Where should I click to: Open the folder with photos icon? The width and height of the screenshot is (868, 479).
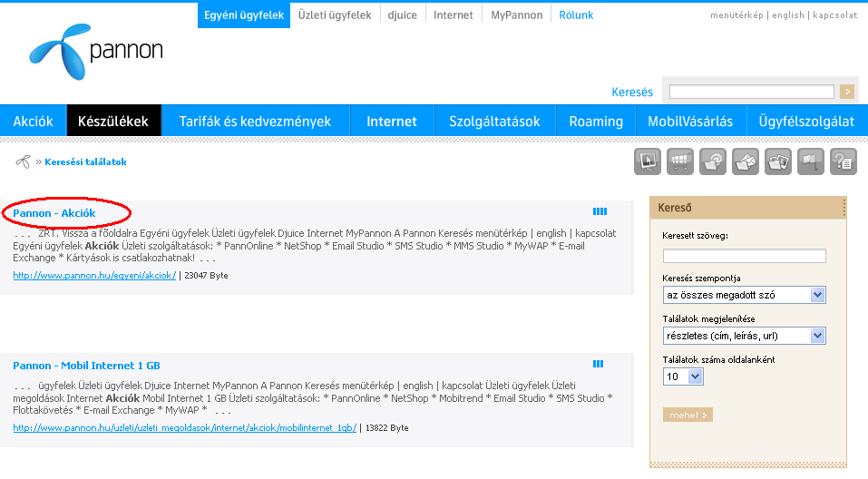click(x=778, y=161)
